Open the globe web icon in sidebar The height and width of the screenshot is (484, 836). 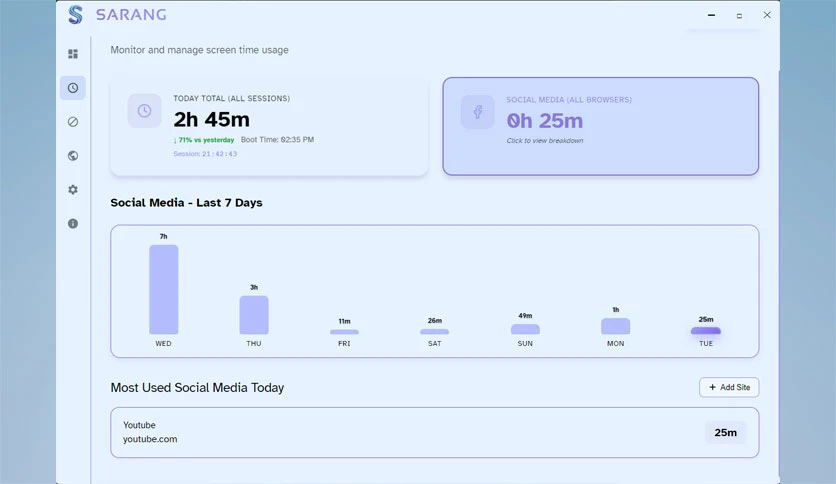pyautogui.click(x=73, y=156)
